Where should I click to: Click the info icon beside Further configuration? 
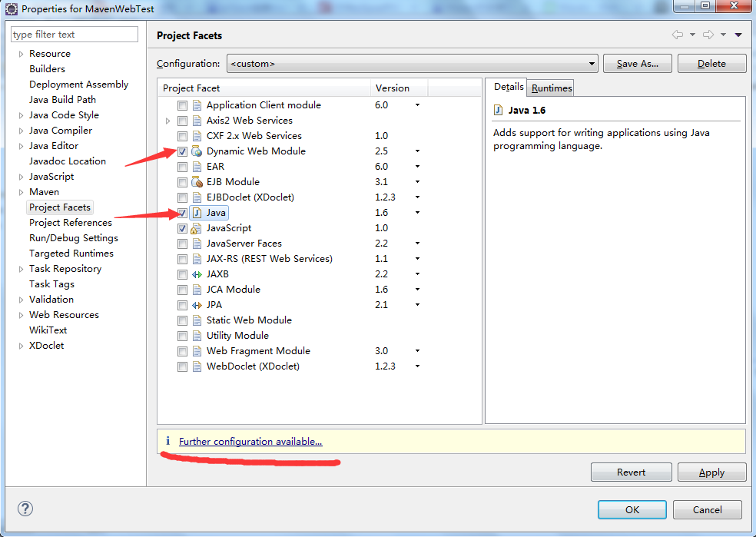(167, 441)
